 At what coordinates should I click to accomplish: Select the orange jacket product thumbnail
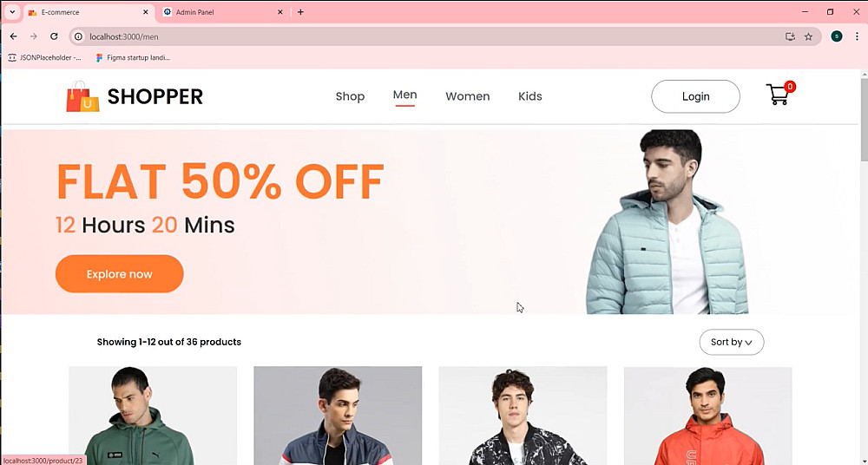pyautogui.click(x=708, y=416)
